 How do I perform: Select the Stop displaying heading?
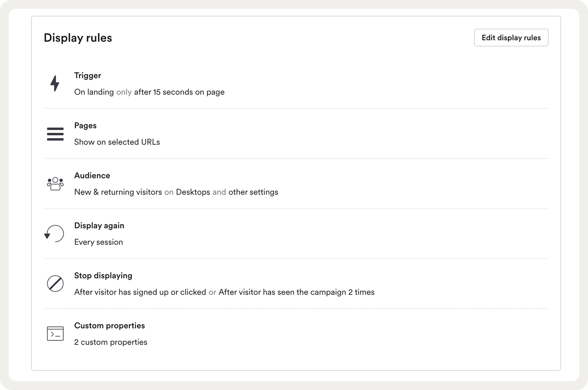103,276
